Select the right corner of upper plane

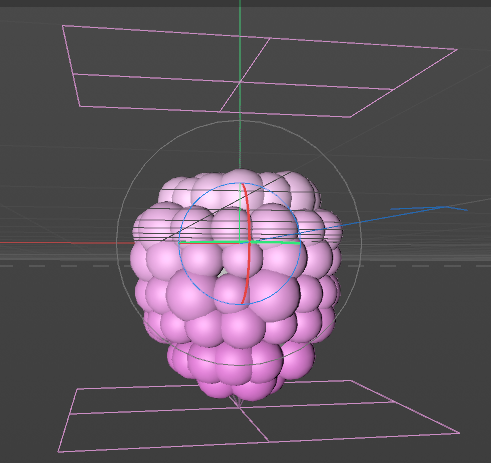tap(456, 50)
